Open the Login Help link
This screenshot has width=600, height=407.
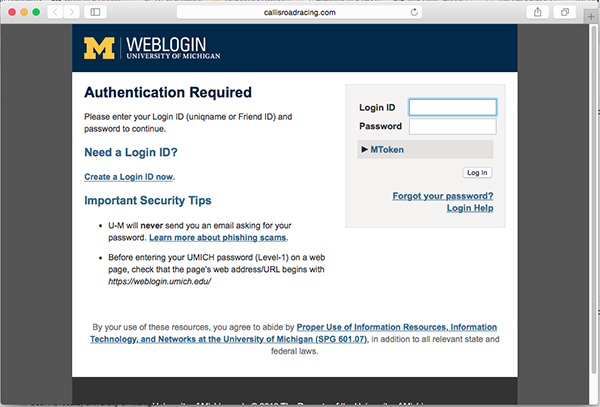pyautogui.click(x=470, y=208)
